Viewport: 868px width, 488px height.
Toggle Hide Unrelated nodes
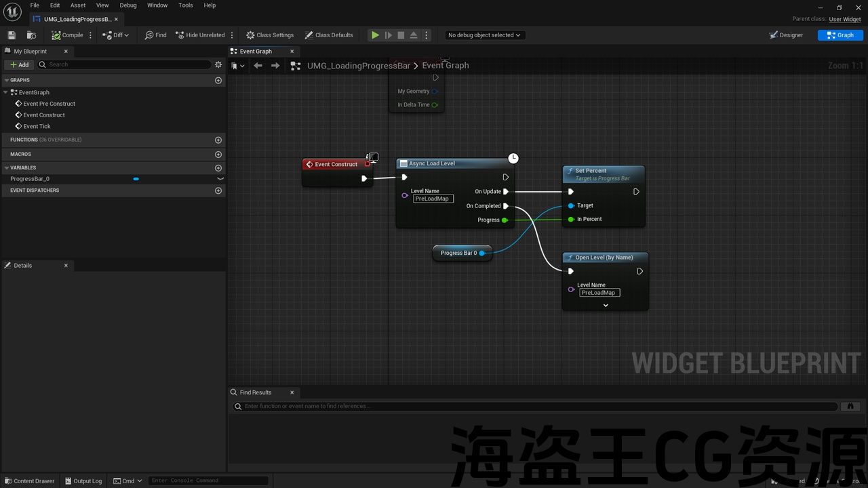point(200,35)
